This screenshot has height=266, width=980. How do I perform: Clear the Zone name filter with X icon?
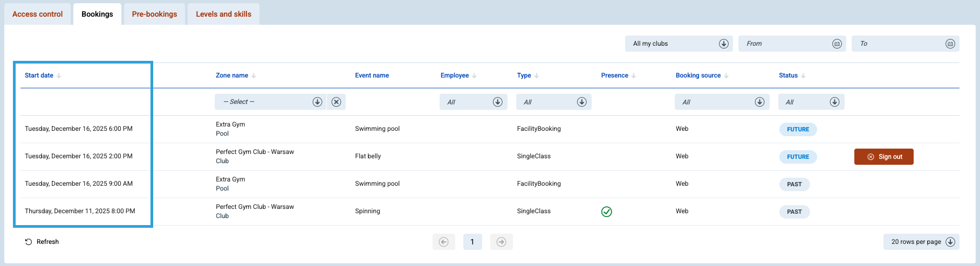tap(336, 102)
